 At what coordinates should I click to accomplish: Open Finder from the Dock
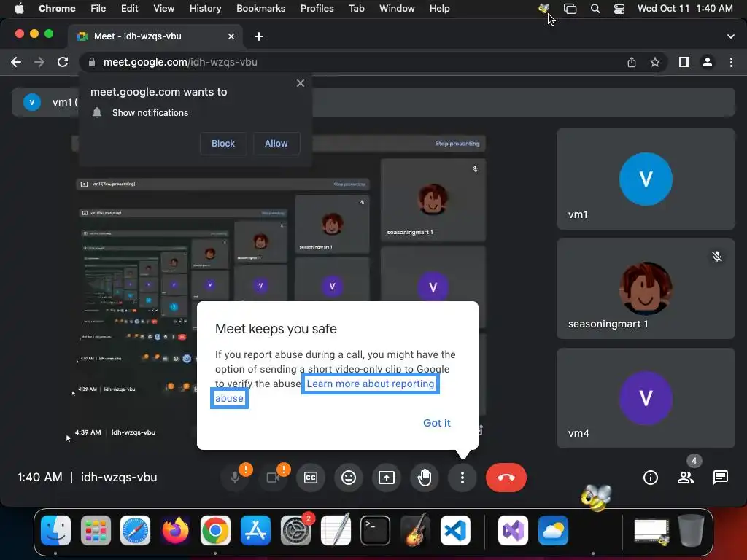pos(55,530)
